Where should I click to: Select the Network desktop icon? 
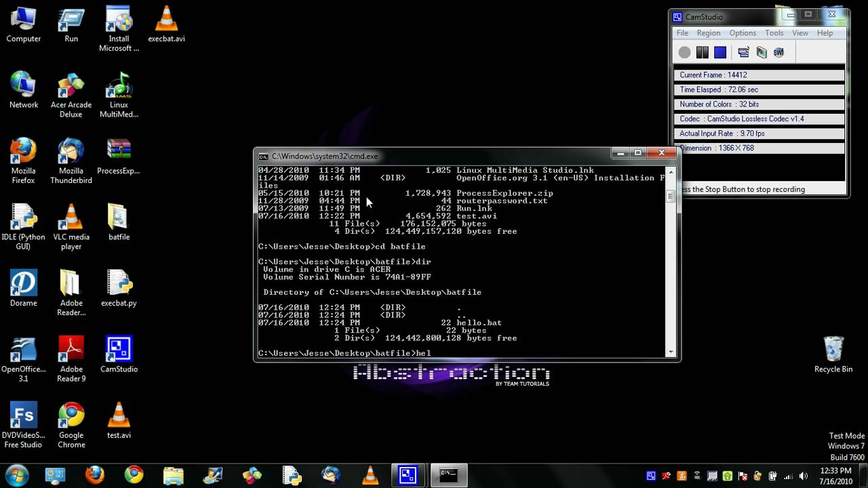[24, 89]
